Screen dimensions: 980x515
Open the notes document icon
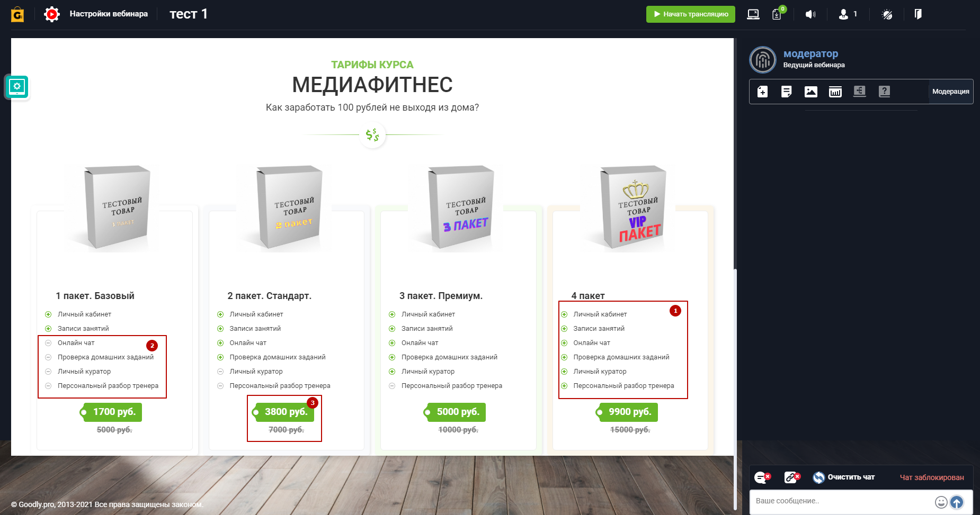point(787,92)
